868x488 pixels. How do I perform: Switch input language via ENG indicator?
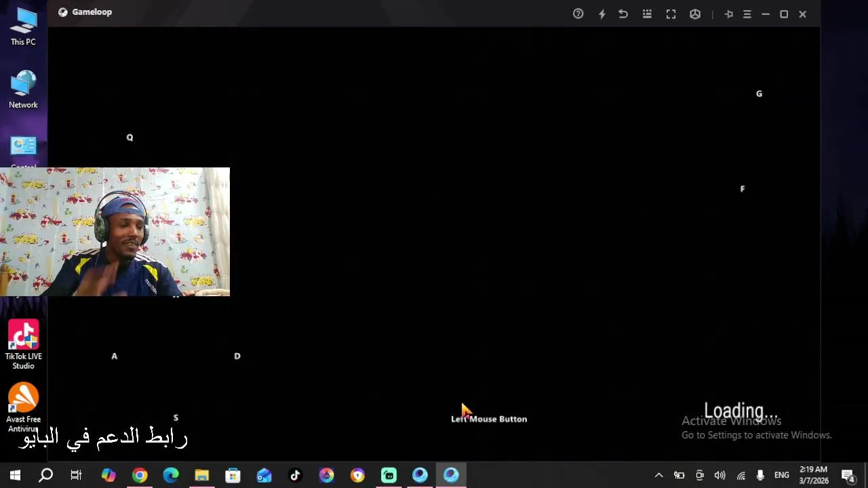(x=782, y=475)
